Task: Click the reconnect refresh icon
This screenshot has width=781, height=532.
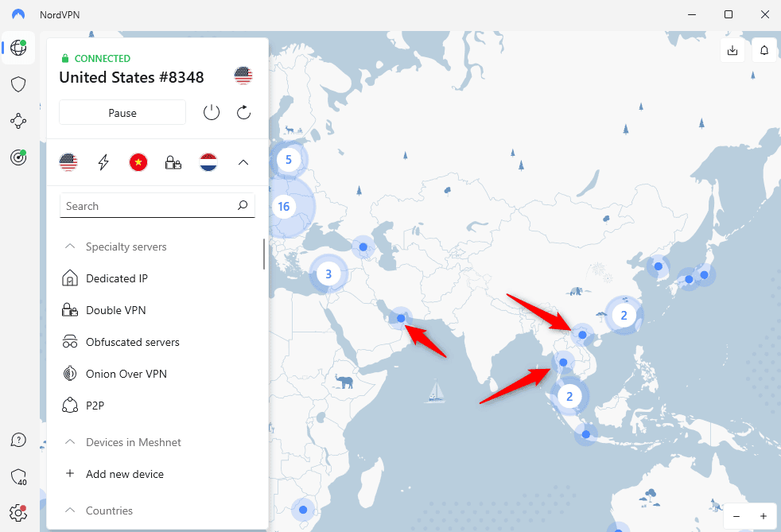Action: [244, 113]
